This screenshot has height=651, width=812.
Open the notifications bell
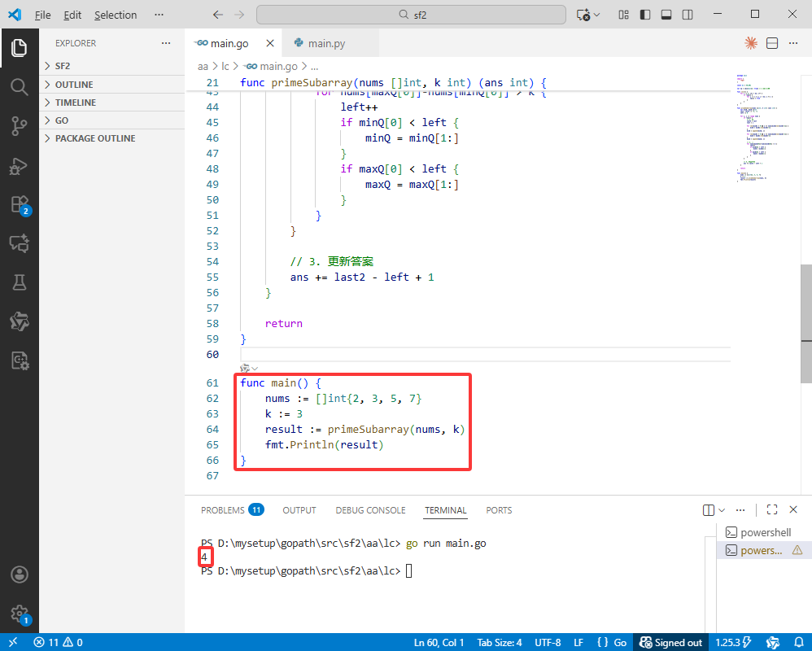coord(799,642)
